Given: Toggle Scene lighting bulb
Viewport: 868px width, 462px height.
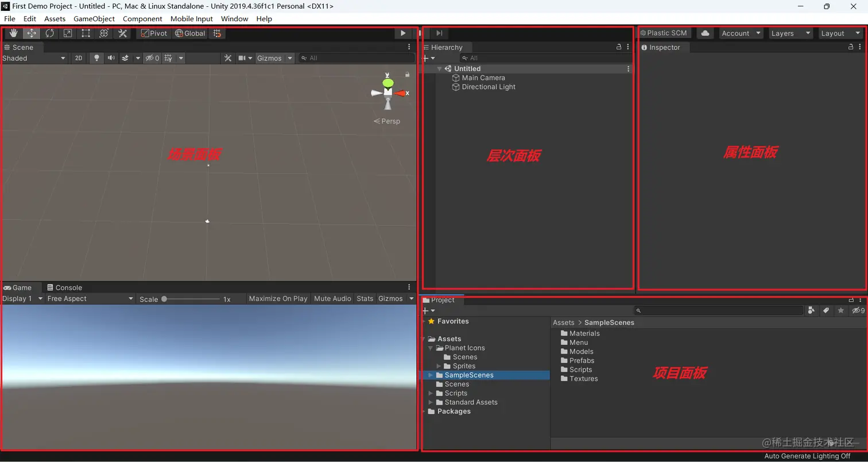Looking at the screenshot, I should click(96, 58).
